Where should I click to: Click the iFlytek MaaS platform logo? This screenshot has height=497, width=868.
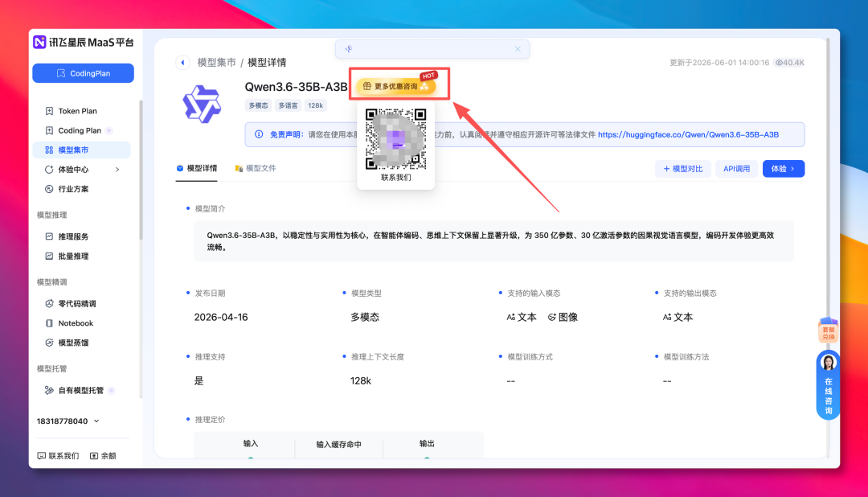coord(84,42)
